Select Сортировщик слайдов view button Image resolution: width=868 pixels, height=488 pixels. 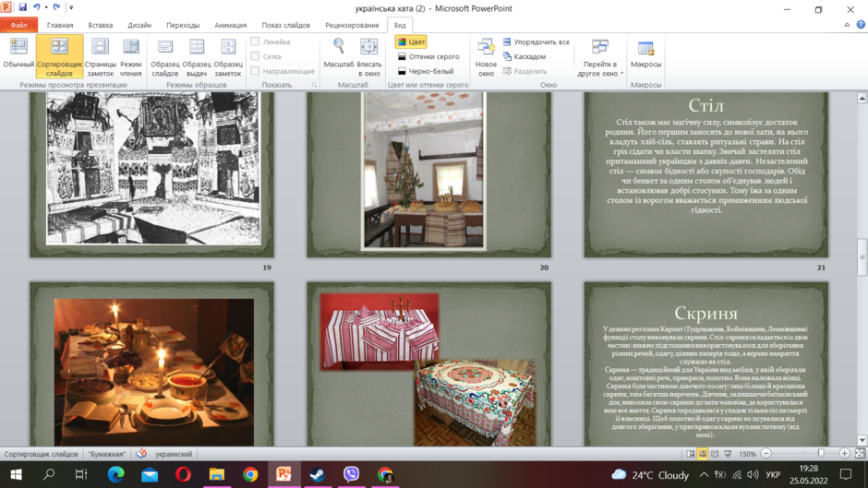pos(59,56)
